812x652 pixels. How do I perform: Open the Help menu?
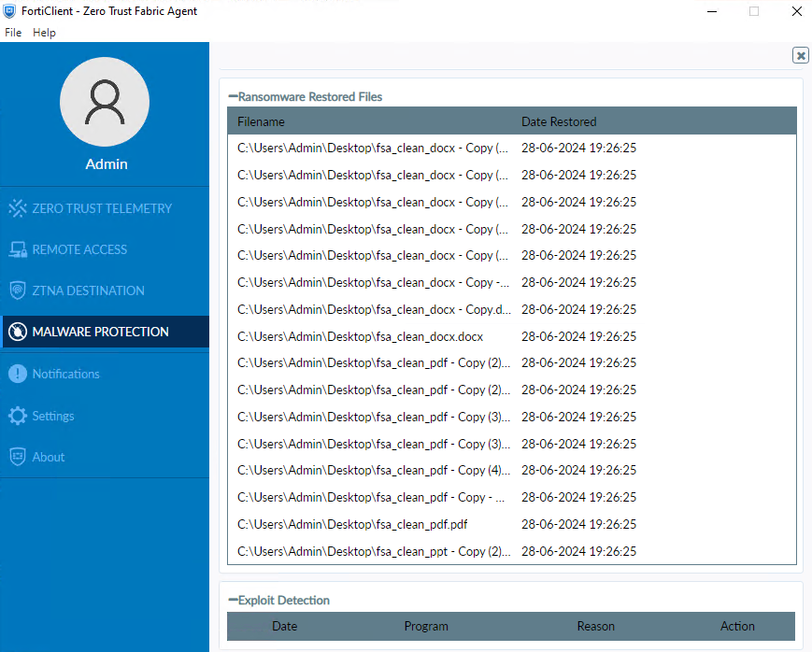(x=44, y=33)
